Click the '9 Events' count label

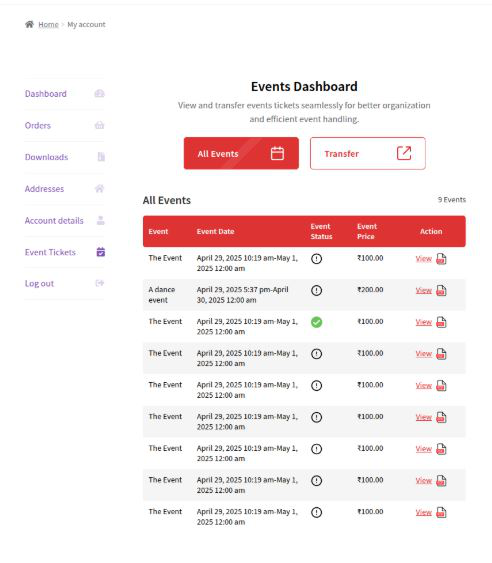[x=451, y=200]
